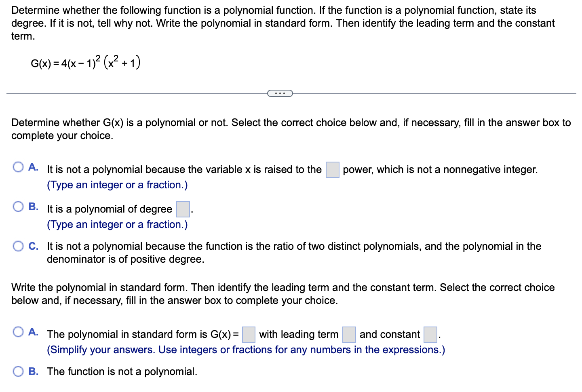The height and width of the screenshot is (392, 582).
Task: Select choice C about ratio of two polynomials
Action: click(18, 245)
